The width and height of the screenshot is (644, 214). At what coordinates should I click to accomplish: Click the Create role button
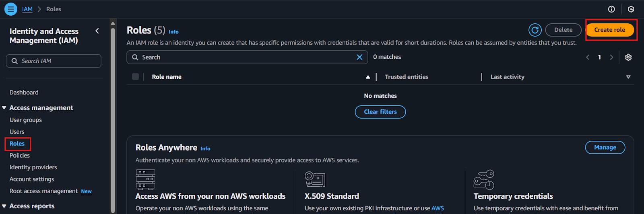click(610, 30)
